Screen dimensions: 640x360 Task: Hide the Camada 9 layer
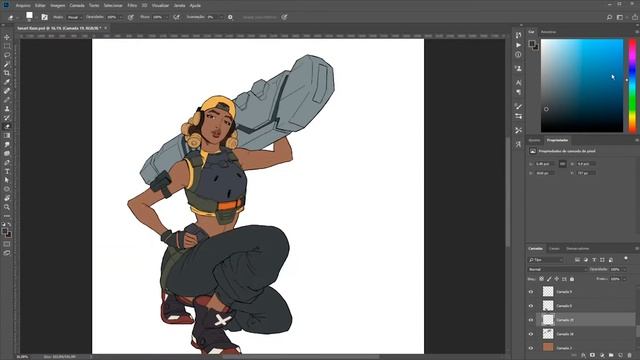point(531,292)
